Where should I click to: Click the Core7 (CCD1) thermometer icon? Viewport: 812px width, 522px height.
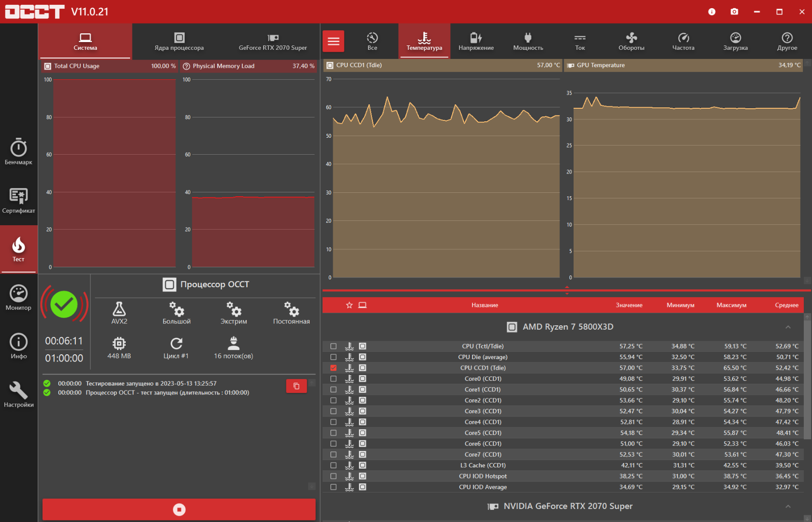(x=349, y=454)
